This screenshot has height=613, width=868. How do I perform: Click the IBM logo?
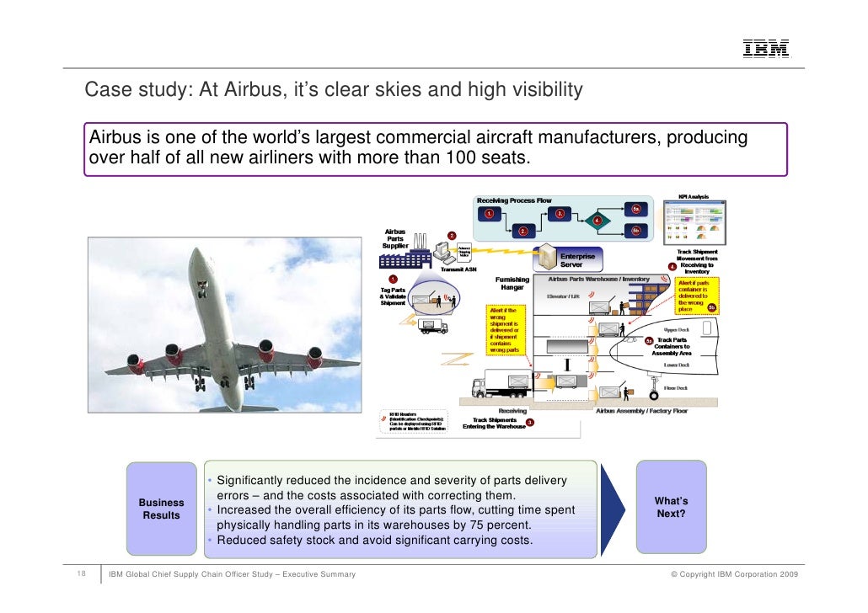pyautogui.click(x=766, y=49)
